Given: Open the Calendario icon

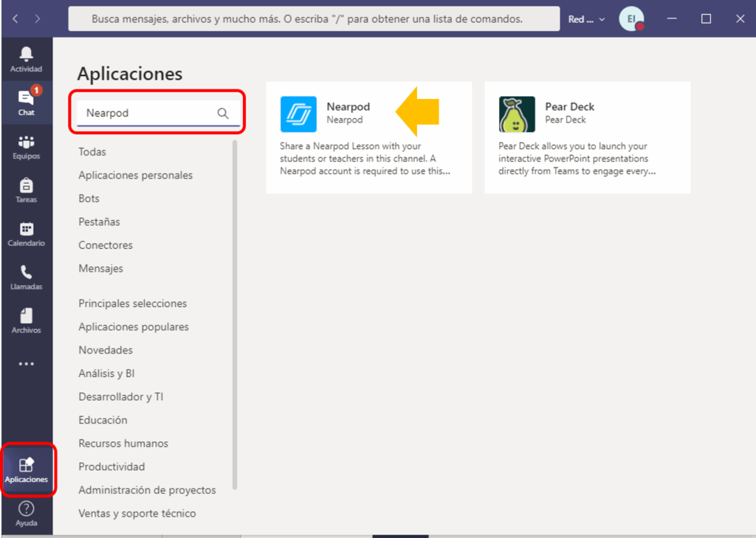Looking at the screenshot, I should click(x=26, y=232).
